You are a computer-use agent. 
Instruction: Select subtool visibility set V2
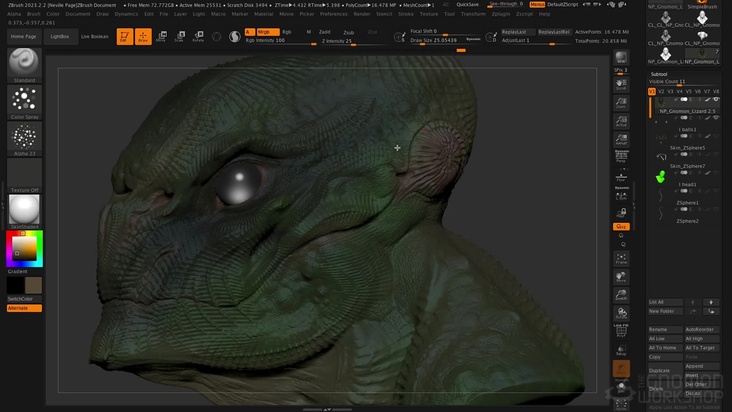(661, 91)
